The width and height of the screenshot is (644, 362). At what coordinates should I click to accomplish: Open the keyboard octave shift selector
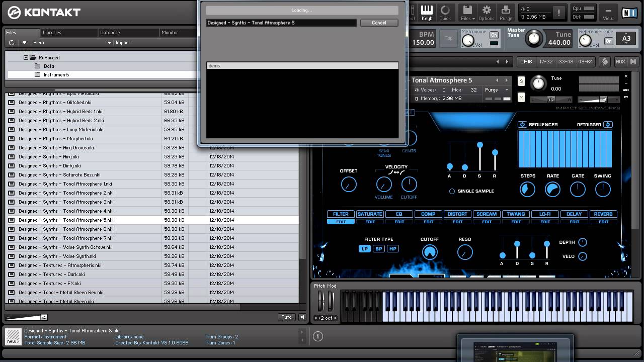[325, 318]
